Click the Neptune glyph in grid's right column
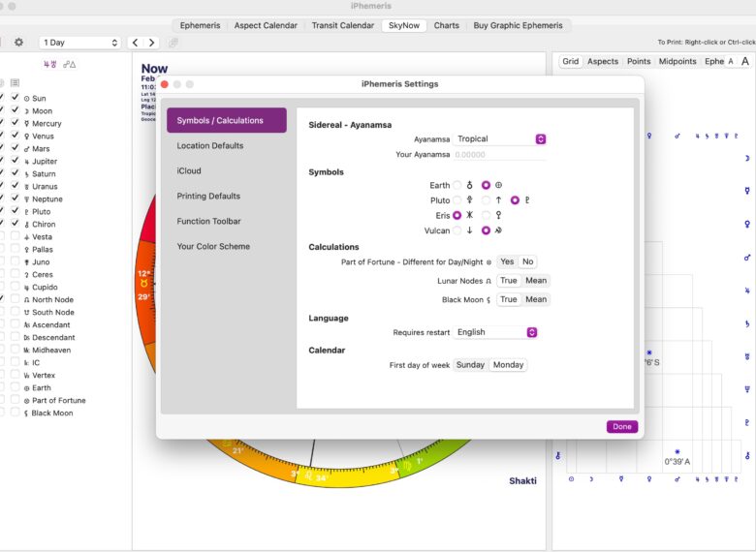This screenshot has height=552, width=756. (747, 389)
